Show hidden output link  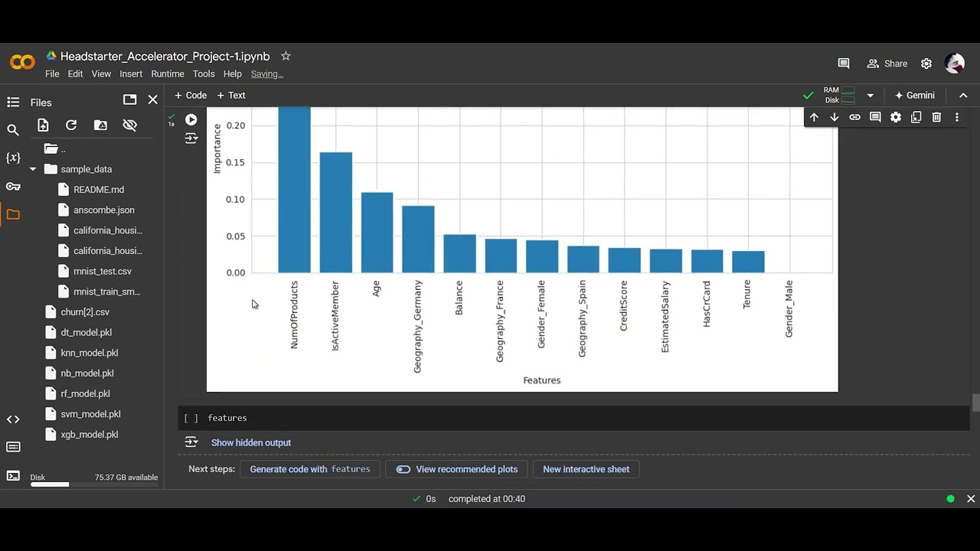[x=251, y=442]
